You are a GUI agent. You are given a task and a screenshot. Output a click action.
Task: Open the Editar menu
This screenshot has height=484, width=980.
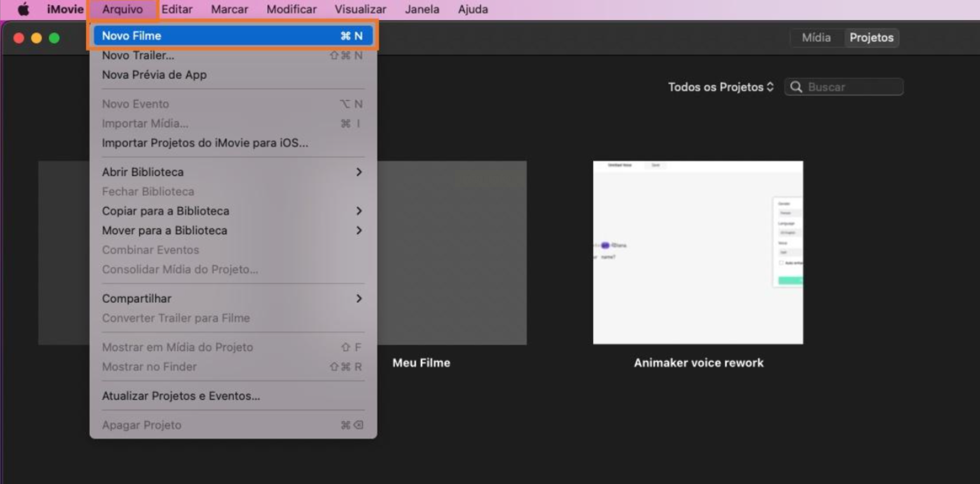[x=177, y=9]
